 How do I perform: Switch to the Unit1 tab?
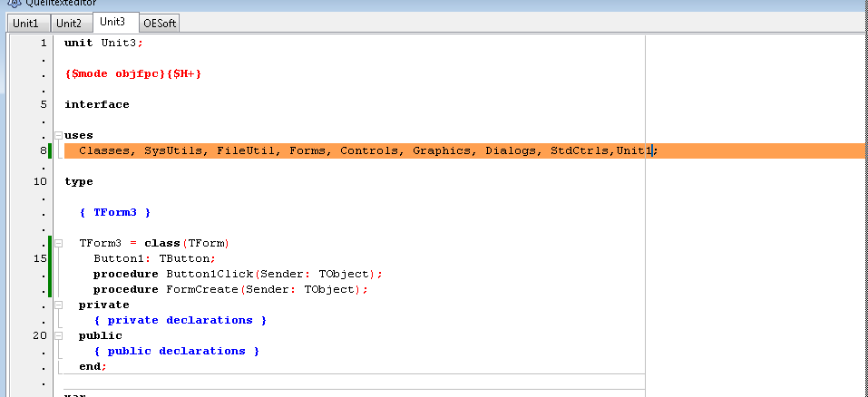pos(25,23)
